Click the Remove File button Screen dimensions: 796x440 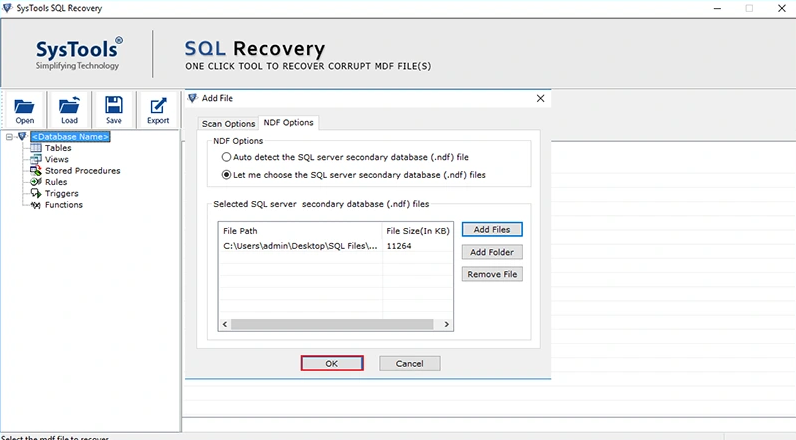click(x=492, y=274)
